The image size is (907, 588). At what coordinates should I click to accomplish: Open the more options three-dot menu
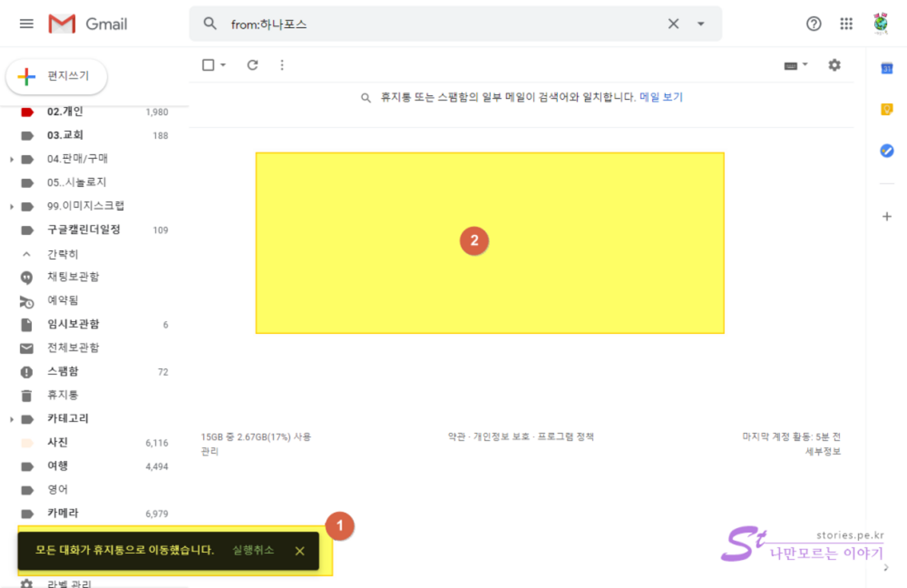coord(282,65)
